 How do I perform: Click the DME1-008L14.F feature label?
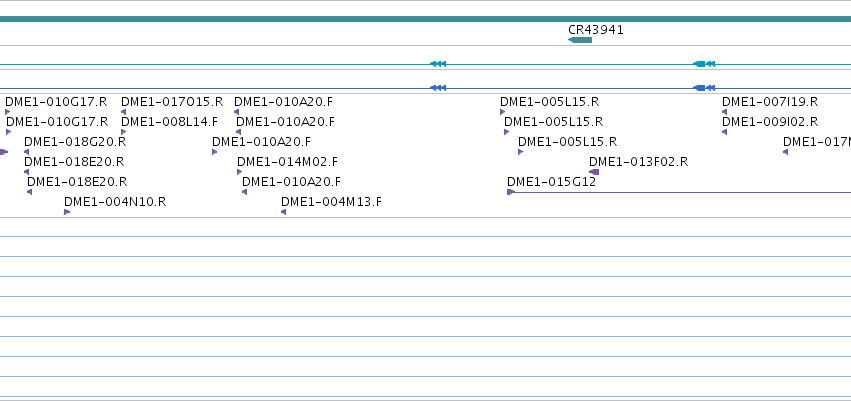(169, 122)
